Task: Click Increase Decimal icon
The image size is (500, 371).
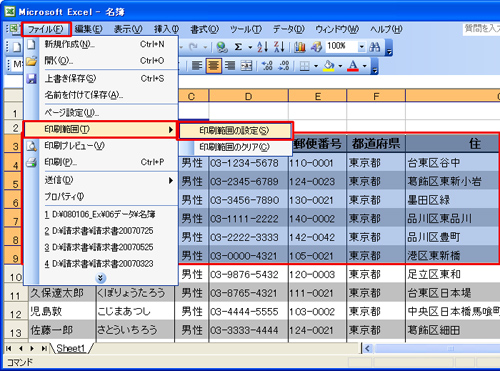Action: point(267,66)
